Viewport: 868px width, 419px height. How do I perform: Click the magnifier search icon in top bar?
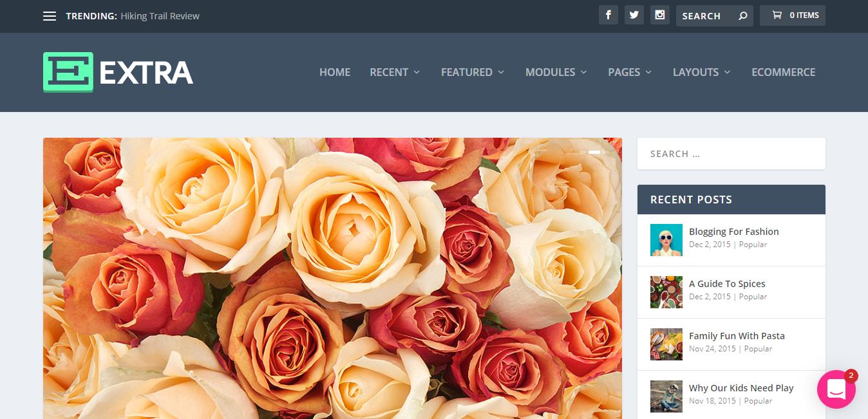[x=742, y=16]
